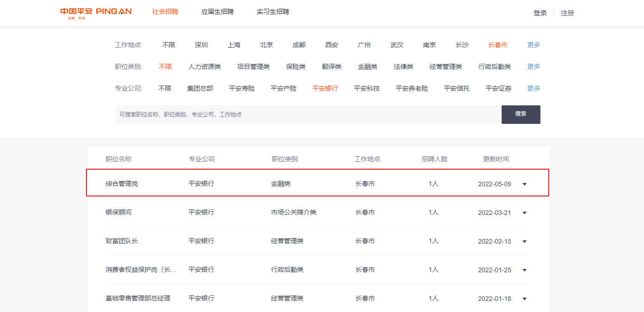
Task: Open the 基础零售管理部总经理 job title
Action: (138, 298)
